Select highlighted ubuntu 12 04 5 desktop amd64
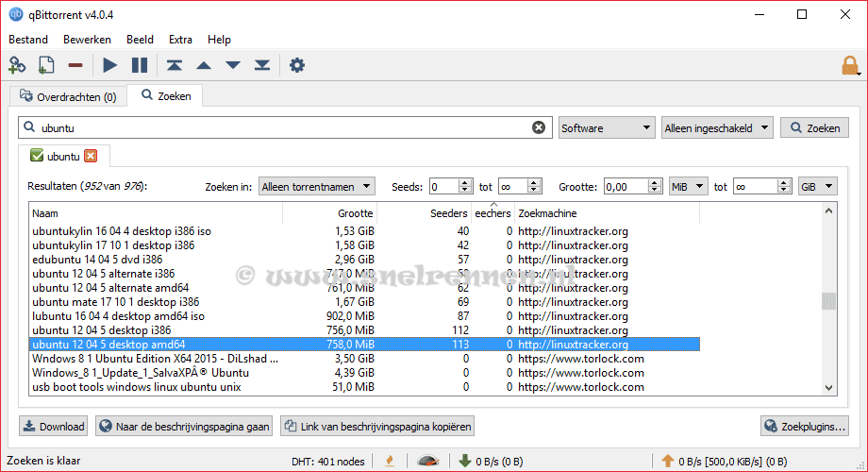 click(364, 344)
